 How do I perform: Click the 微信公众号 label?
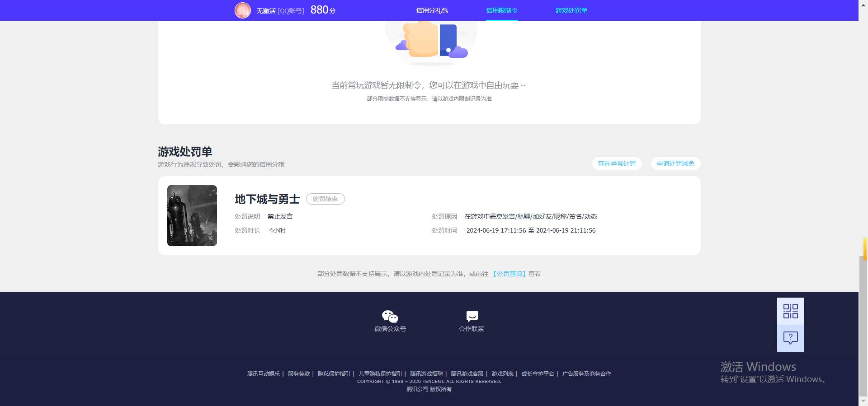point(390,329)
